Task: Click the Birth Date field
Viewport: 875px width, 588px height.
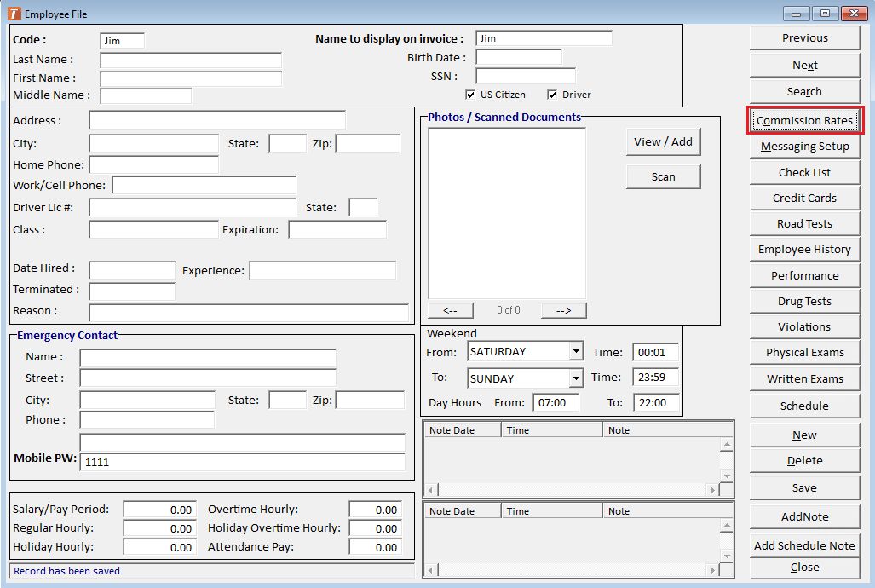Action: pos(519,57)
